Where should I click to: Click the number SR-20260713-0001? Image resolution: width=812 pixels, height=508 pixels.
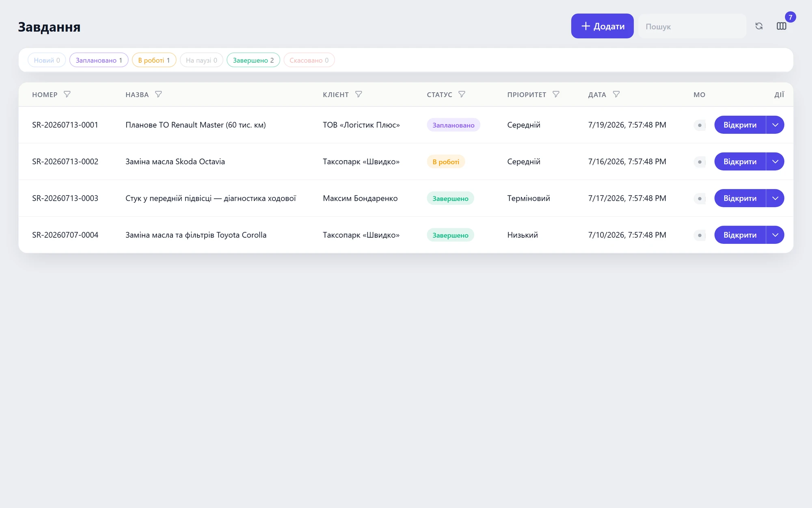tap(65, 125)
